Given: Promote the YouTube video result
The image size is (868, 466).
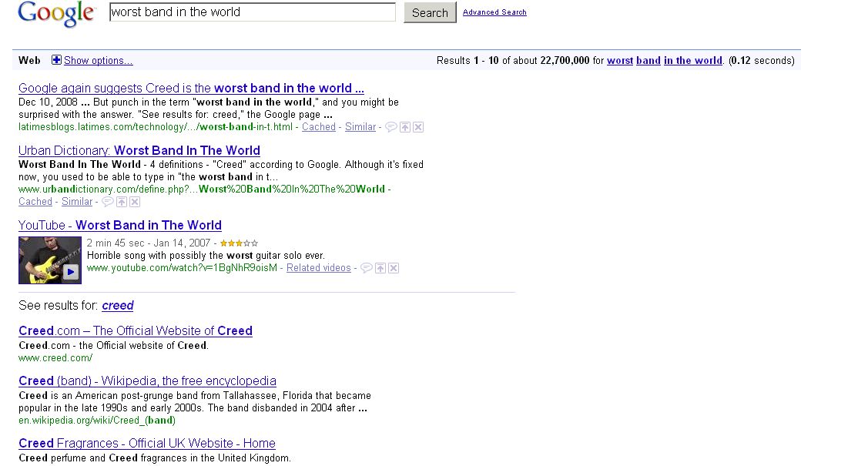Looking at the screenshot, I should (x=380, y=268).
